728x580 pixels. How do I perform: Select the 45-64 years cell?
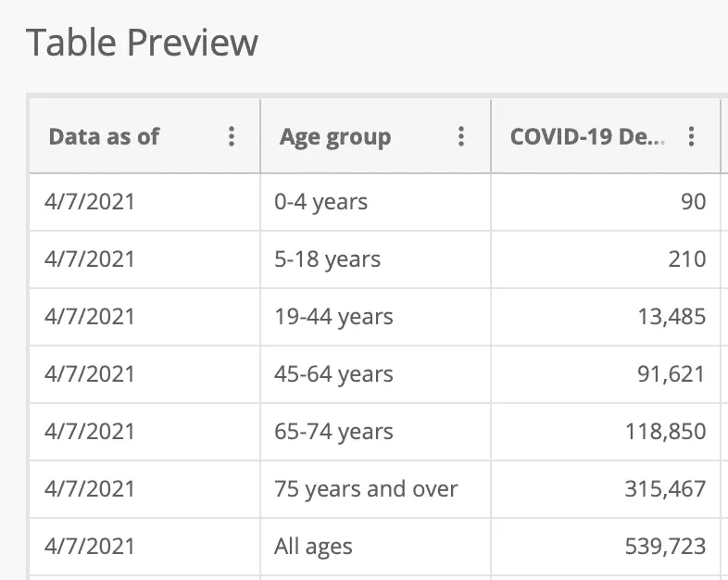pyautogui.click(x=333, y=374)
